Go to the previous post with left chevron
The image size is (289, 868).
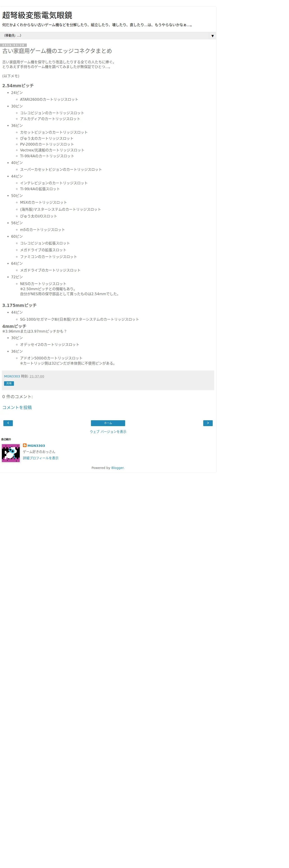8,423
